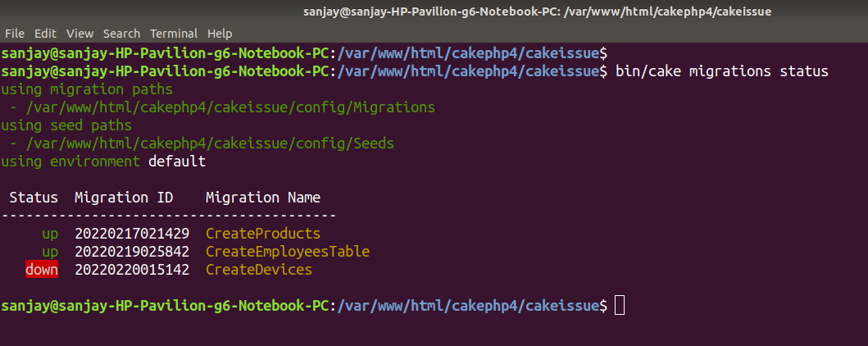Open the Search menu
This screenshot has height=346, width=868.
click(121, 34)
